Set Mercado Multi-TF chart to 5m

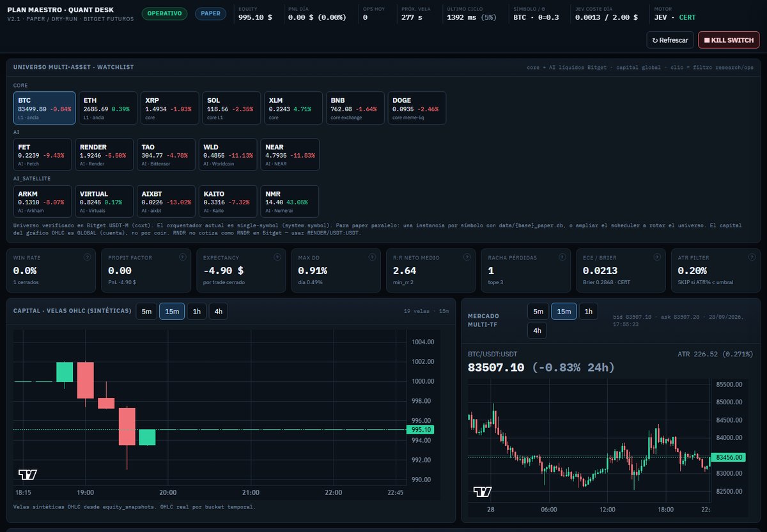click(538, 311)
